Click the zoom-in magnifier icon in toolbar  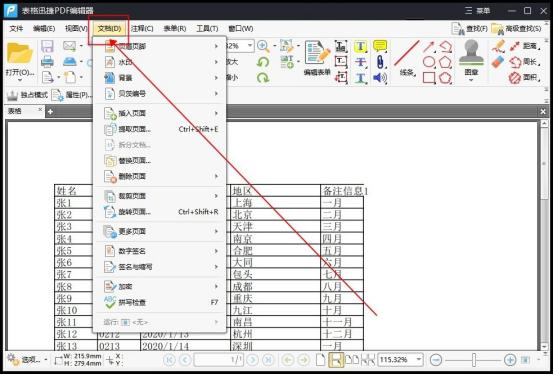(x=263, y=46)
